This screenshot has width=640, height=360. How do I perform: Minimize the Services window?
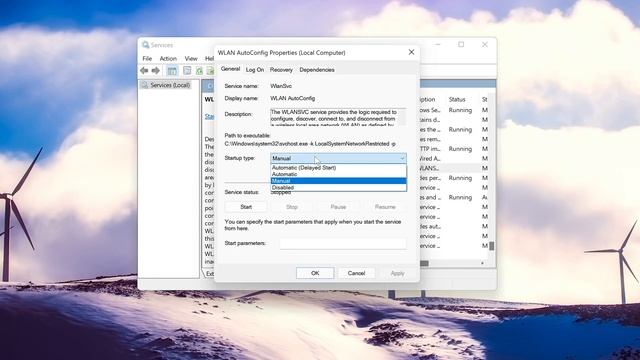pyautogui.click(x=438, y=44)
